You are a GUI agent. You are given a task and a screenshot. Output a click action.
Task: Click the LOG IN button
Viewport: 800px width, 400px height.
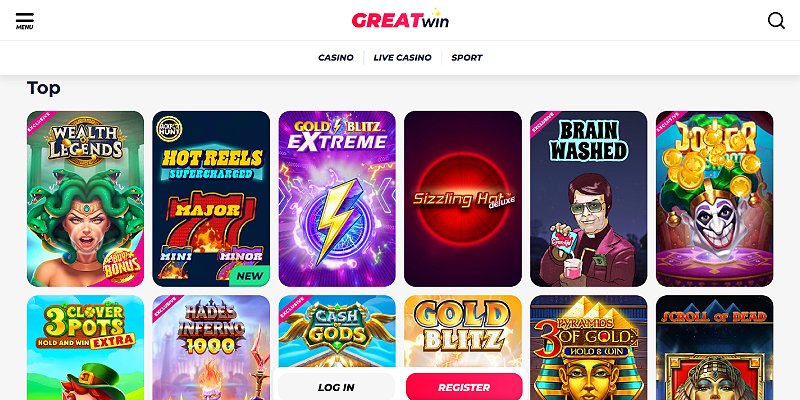tap(336, 387)
